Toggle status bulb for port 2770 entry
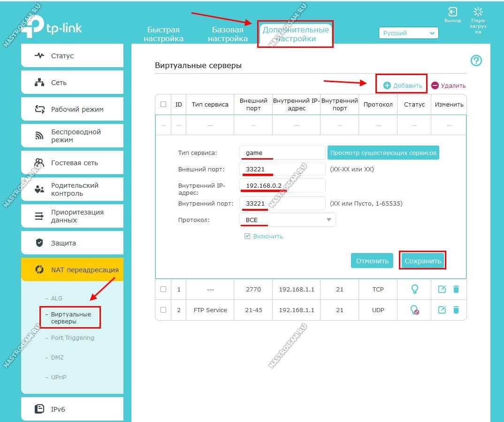This screenshot has width=504, height=422. (x=414, y=289)
